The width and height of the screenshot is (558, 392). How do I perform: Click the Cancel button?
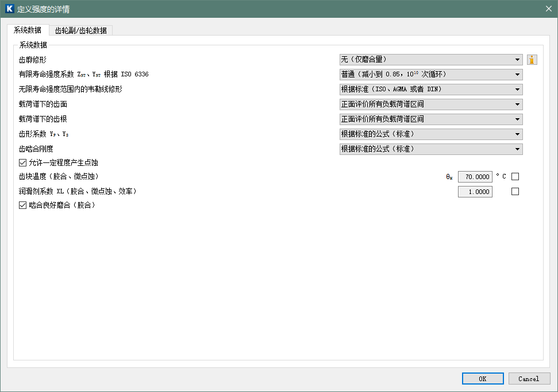529,378
